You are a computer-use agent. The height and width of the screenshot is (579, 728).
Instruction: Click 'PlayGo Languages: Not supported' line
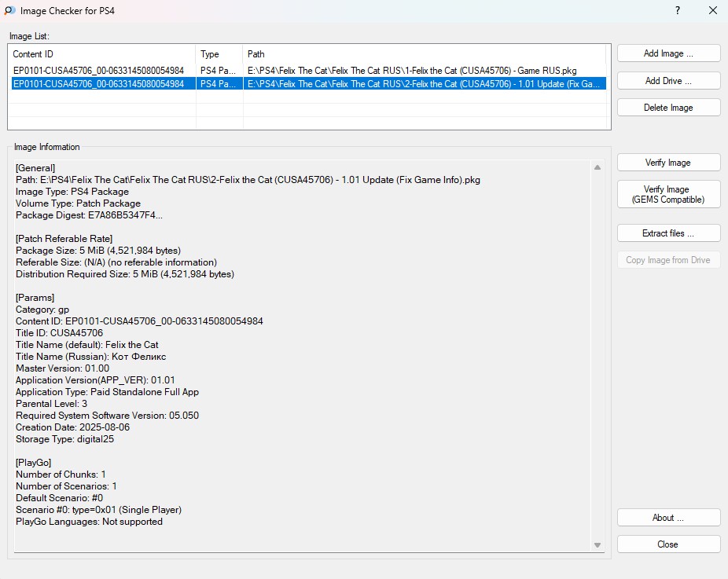pyautogui.click(x=89, y=522)
